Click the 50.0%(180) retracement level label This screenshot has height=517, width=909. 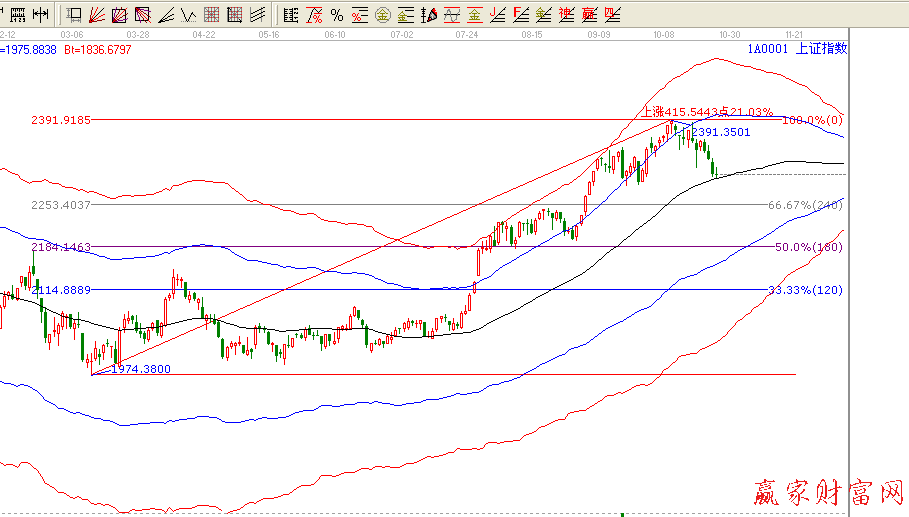pos(809,246)
